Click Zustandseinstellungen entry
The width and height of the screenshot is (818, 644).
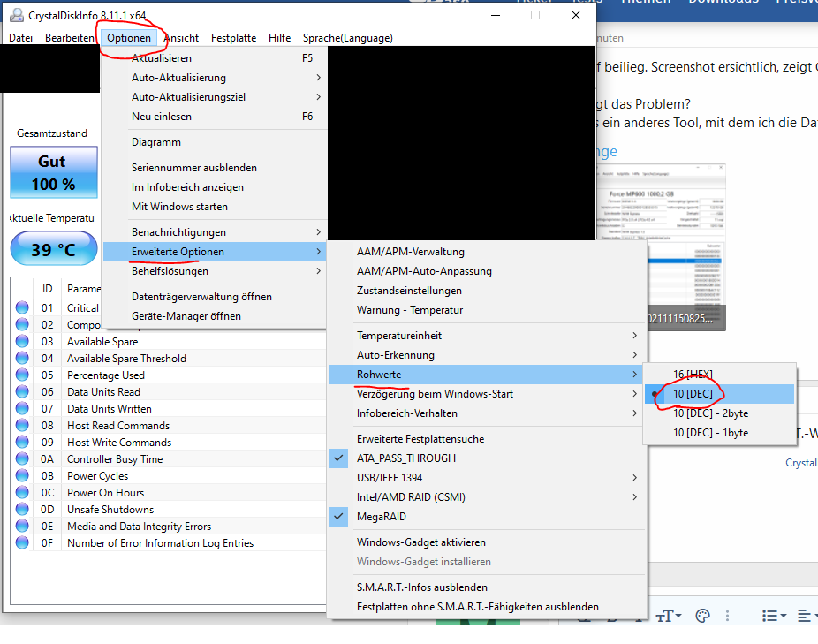coord(486,291)
